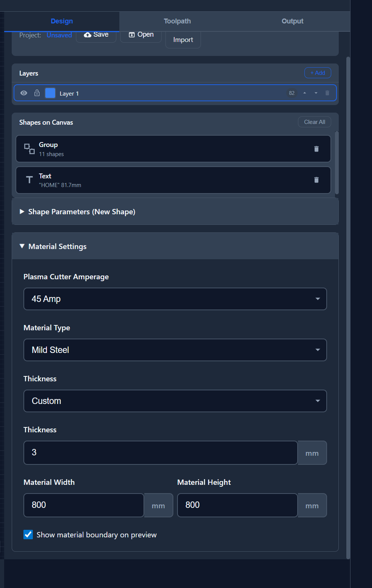Viewport: 372px width, 588px height.
Task: Open the Output tab
Action: (x=292, y=21)
